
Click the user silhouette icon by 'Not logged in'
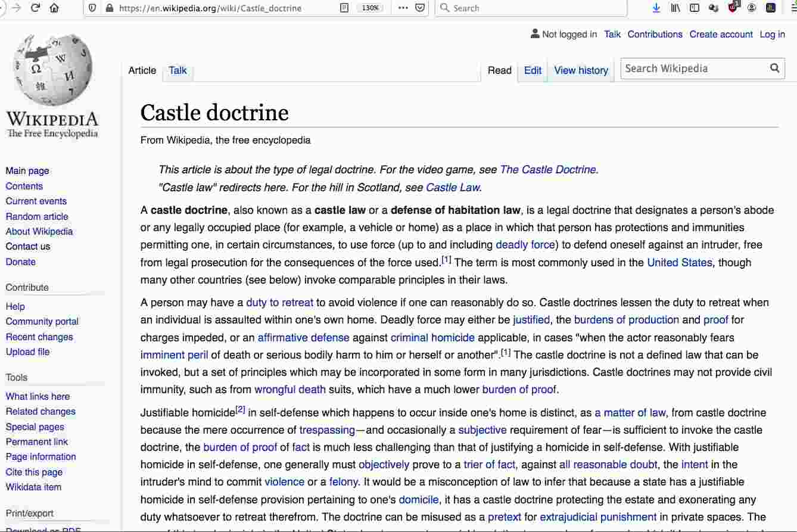tap(535, 34)
